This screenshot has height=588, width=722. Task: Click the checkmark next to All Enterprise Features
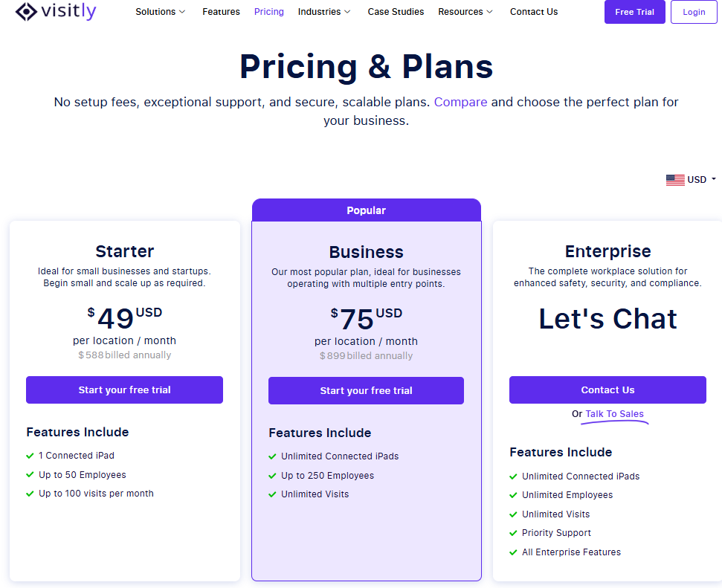click(x=513, y=552)
